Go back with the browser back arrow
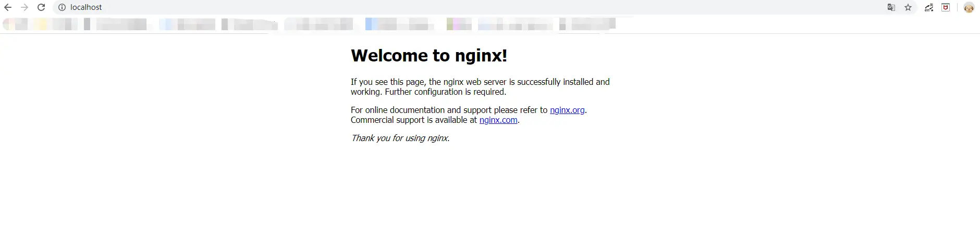 (8, 7)
